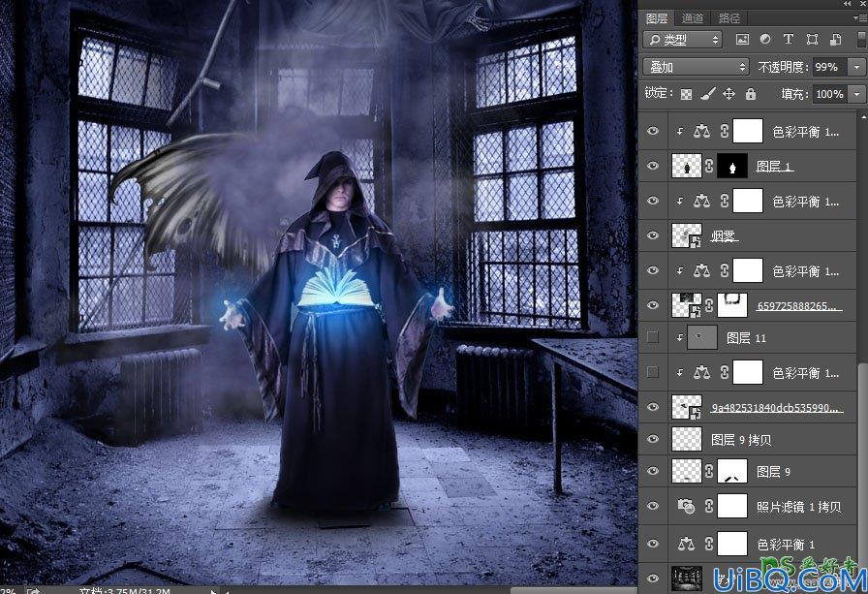Click the 不透明度 99% value field

click(x=830, y=67)
